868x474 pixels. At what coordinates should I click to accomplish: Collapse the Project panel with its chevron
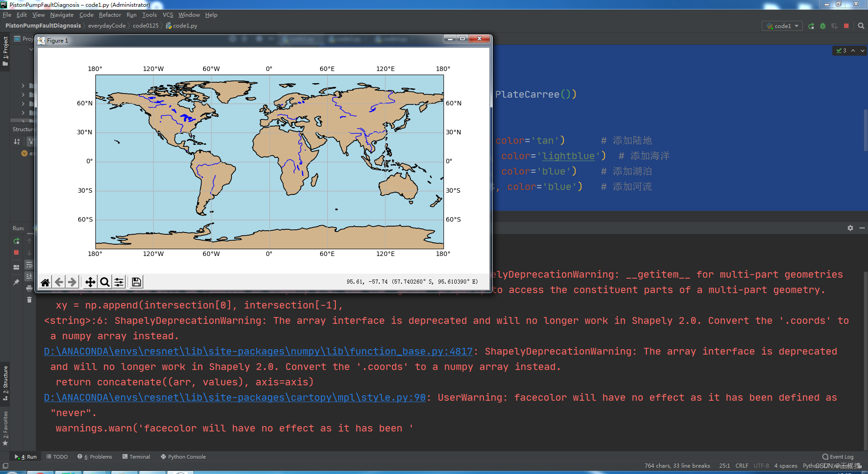click(30, 49)
